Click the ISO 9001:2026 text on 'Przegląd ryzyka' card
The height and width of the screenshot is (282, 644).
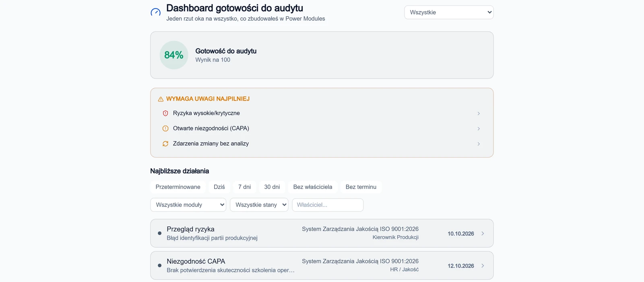(360, 229)
